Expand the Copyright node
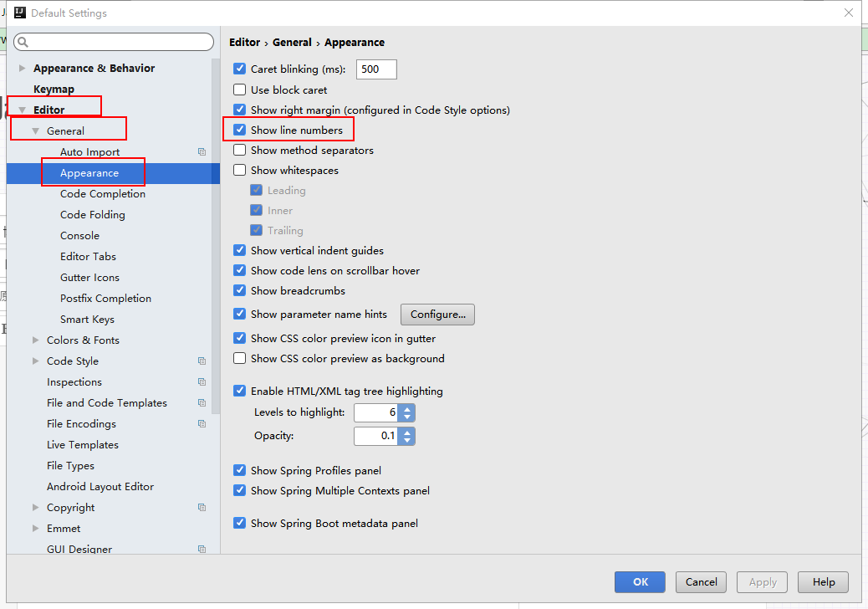Image resolution: width=868 pixels, height=609 pixels. coord(35,508)
